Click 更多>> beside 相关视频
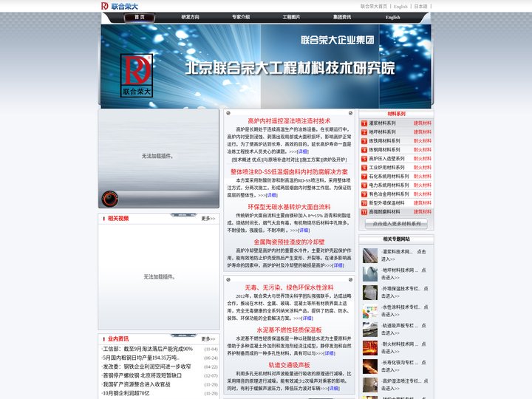532x399 pixels. [x=208, y=219]
